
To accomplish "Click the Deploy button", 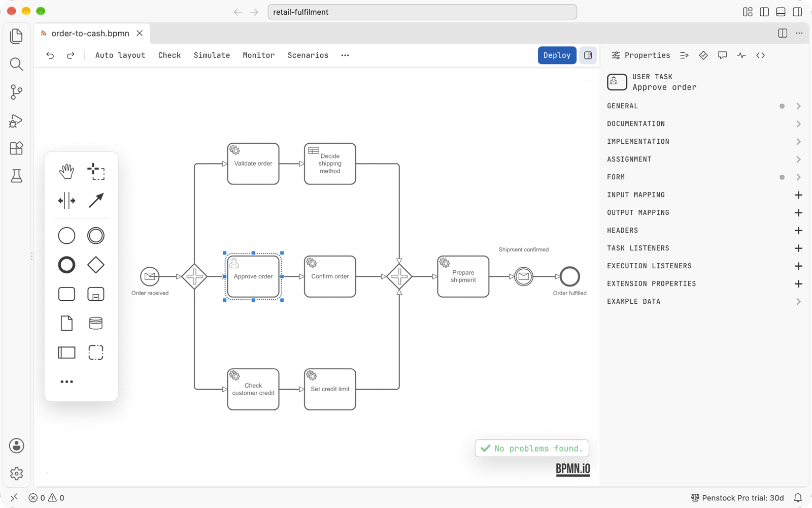I will pos(557,55).
